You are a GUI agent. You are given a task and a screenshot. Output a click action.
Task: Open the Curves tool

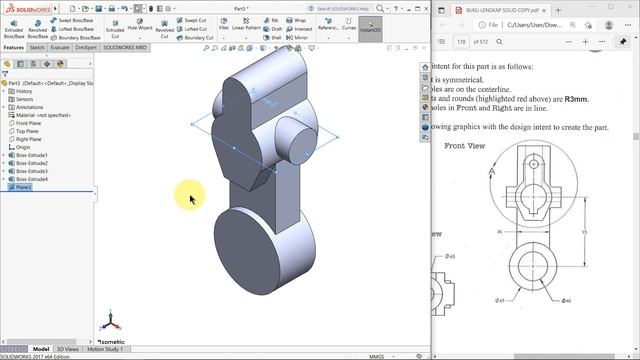point(349,24)
